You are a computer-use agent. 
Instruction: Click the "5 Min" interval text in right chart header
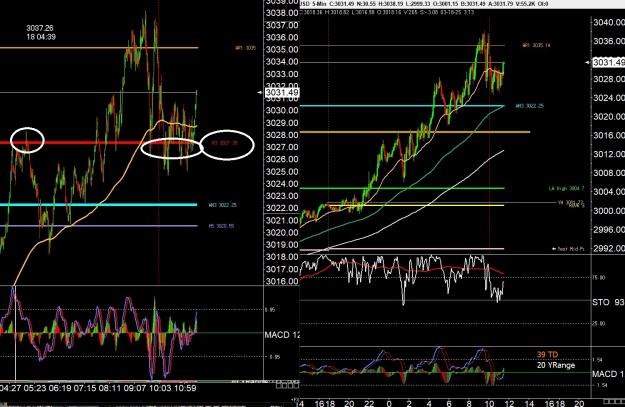pyautogui.click(x=318, y=4)
